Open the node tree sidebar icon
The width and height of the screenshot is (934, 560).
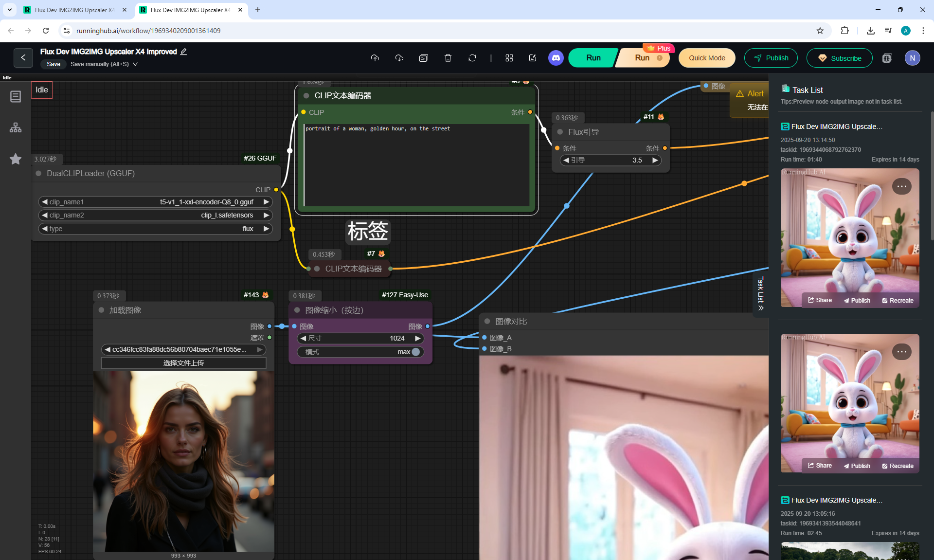16,127
